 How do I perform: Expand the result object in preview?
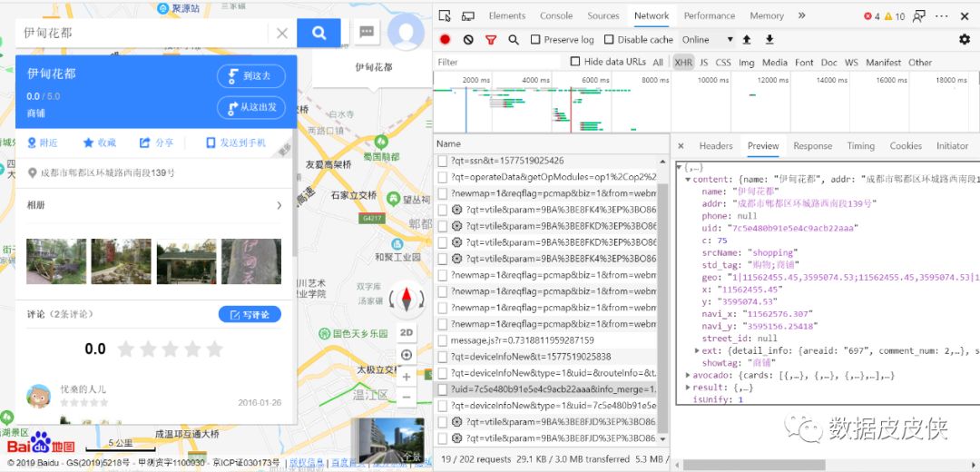click(688, 388)
